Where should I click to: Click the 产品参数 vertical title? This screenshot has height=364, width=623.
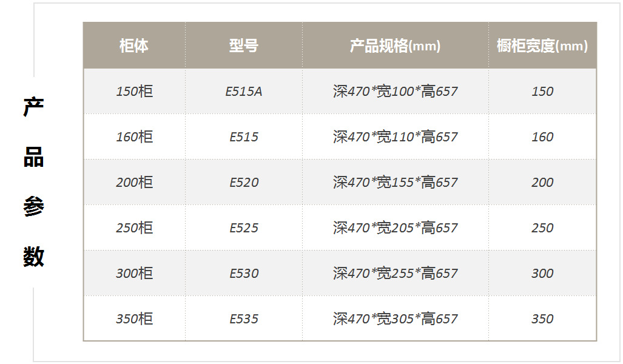click(x=34, y=182)
